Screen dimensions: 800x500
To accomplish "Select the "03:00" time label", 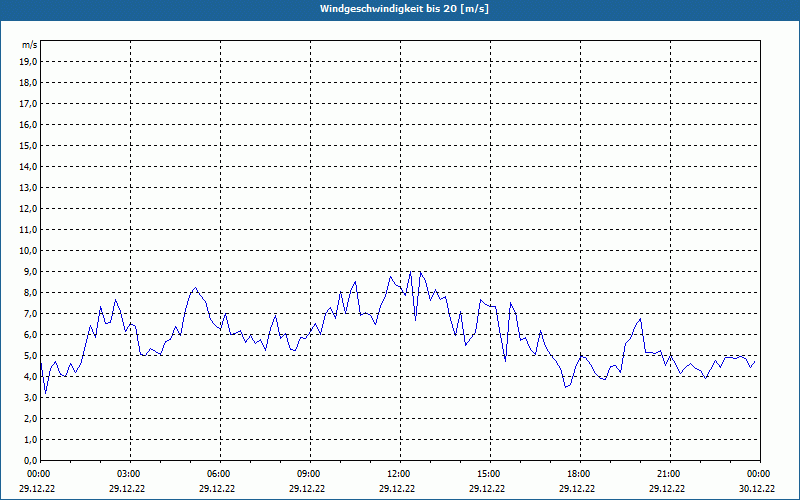I will [x=129, y=474].
